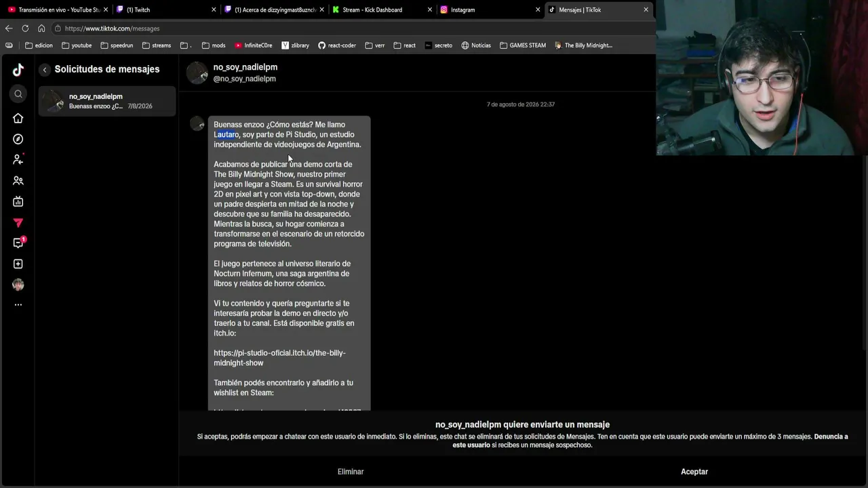The image size is (868, 488).
Task: Expand the verr bookmark folder
Action: pyautogui.click(x=375, y=45)
